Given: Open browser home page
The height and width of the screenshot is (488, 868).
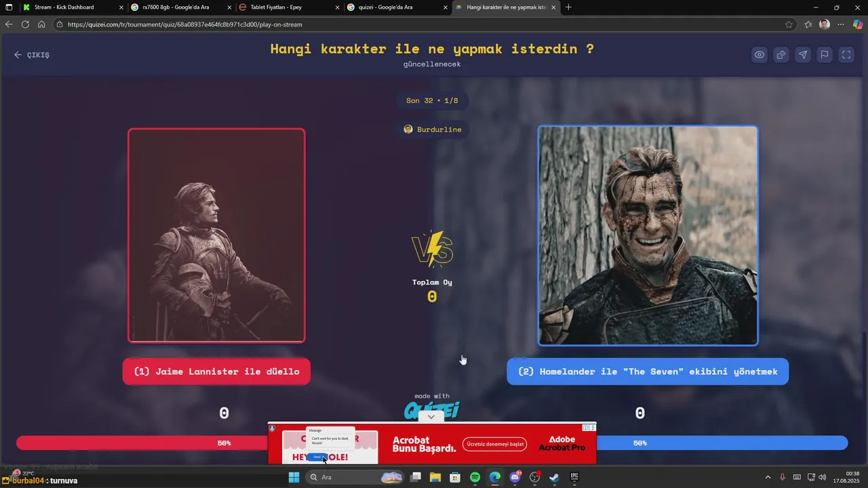Looking at the screenshot, I should tap(41, 24).
